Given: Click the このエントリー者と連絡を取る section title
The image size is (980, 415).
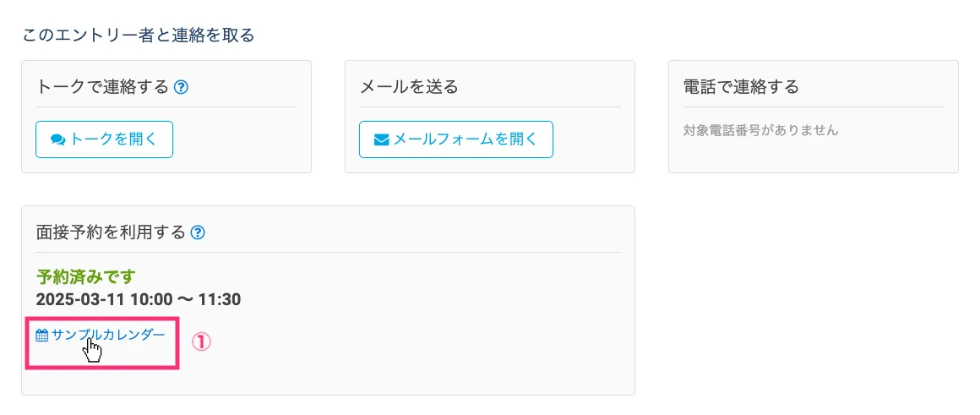Looking at the screenshot, I should click(138, 35).
